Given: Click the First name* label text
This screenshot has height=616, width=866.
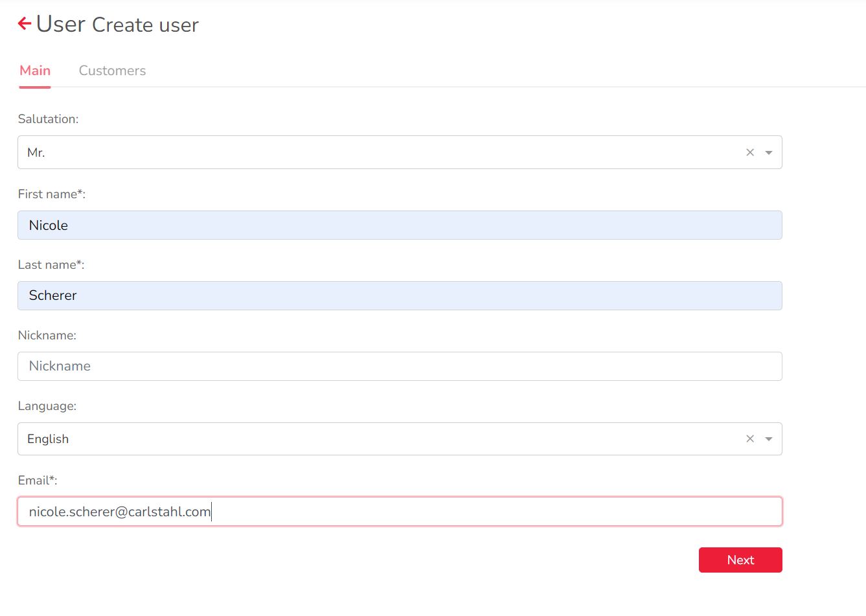Looking at the screenshot, I should click(51, 194).
